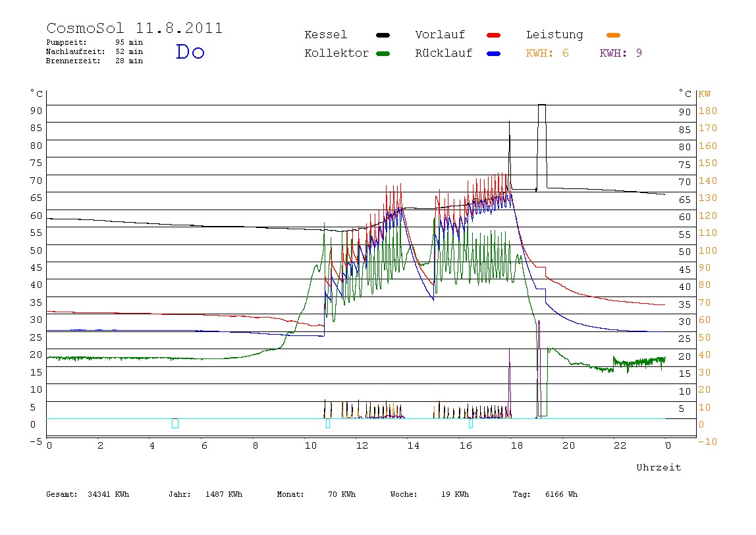
Task: Click the black Kessel peak at 90 degrees
Action: [542, 105]
